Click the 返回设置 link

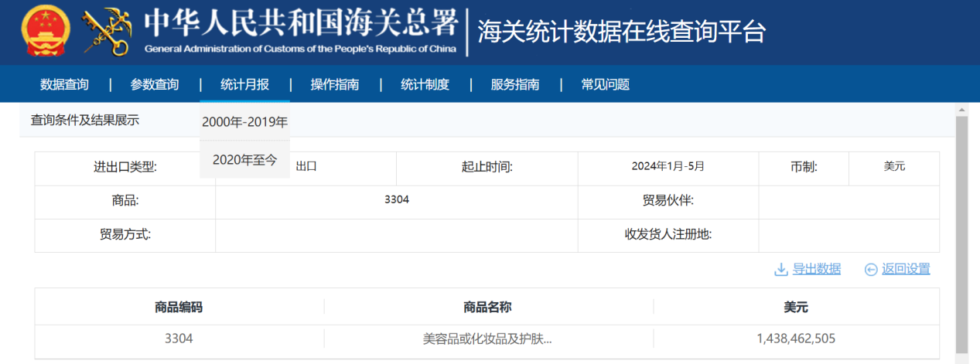click(906, 269)
